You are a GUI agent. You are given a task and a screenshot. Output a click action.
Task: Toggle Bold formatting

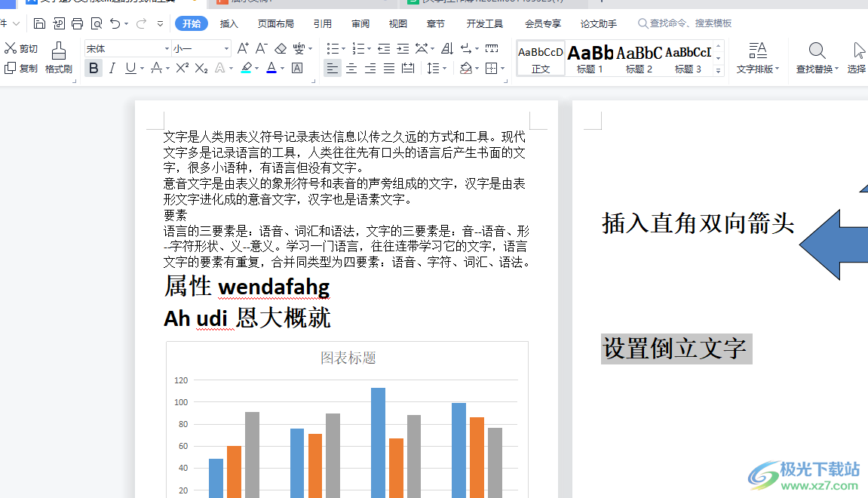point(94,68)
